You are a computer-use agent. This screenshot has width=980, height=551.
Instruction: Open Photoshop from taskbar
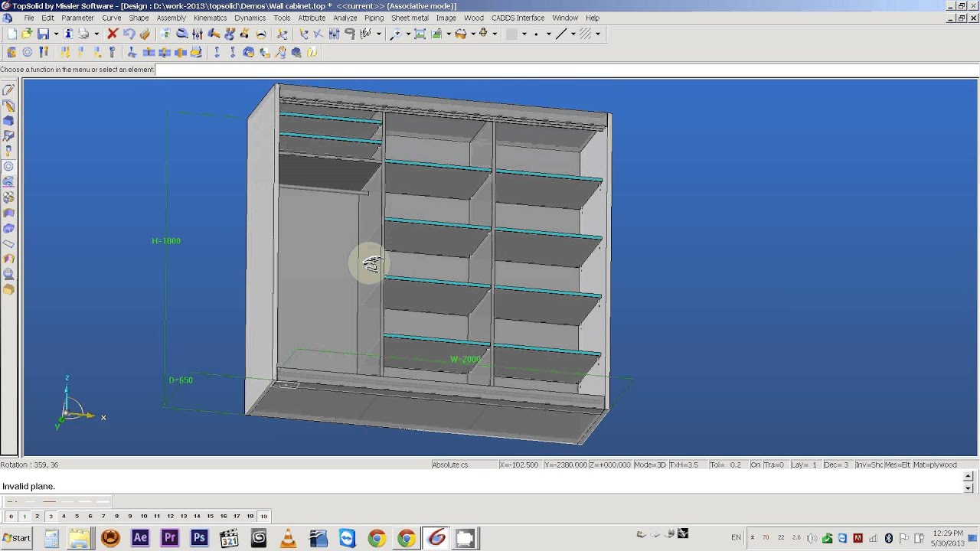199,538
